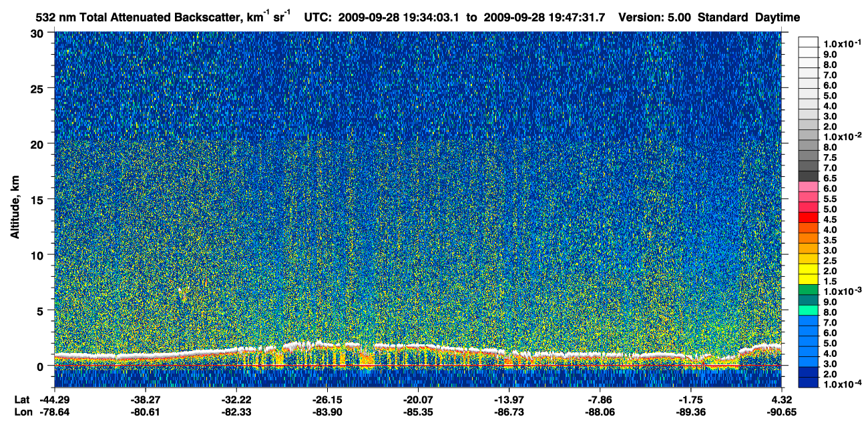Click latitude value "-20.07"
Screen dimensions: 868x445
(417, 400)
